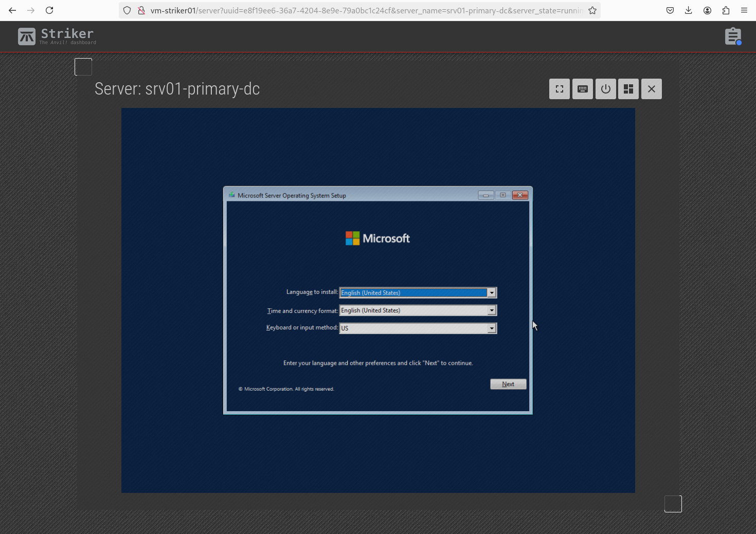Minimize the Microsoft Server Setup window

pos(486,195)
